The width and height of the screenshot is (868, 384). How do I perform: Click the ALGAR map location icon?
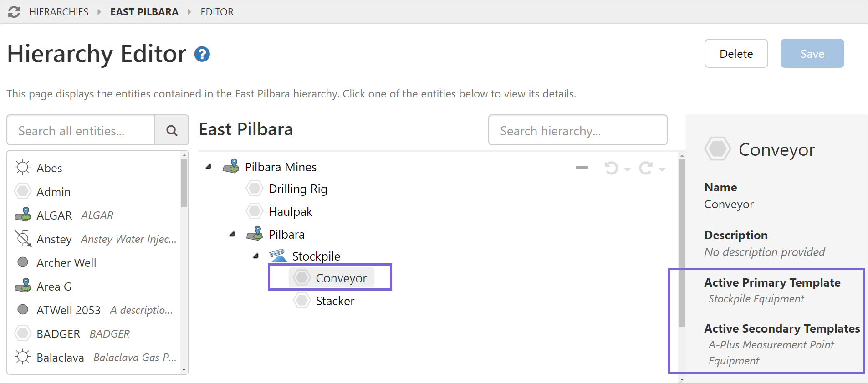point(23,215)
